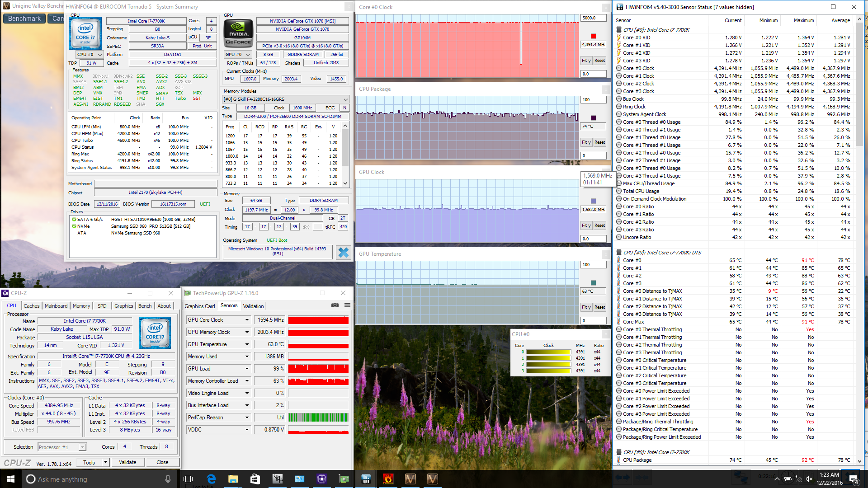Select the Core Max temperature sensor row
The height and width of the screenshot is (488, 868).
734,322
